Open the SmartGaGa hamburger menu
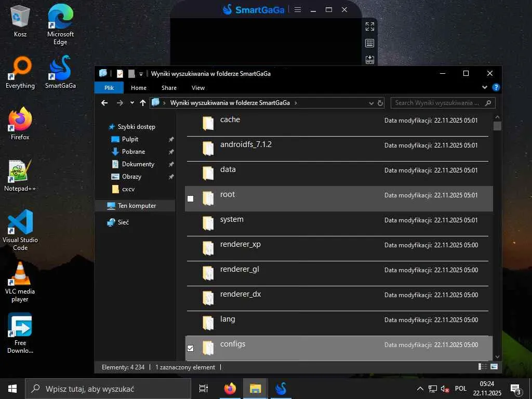The image size is (532, 399). coord(298,10)
